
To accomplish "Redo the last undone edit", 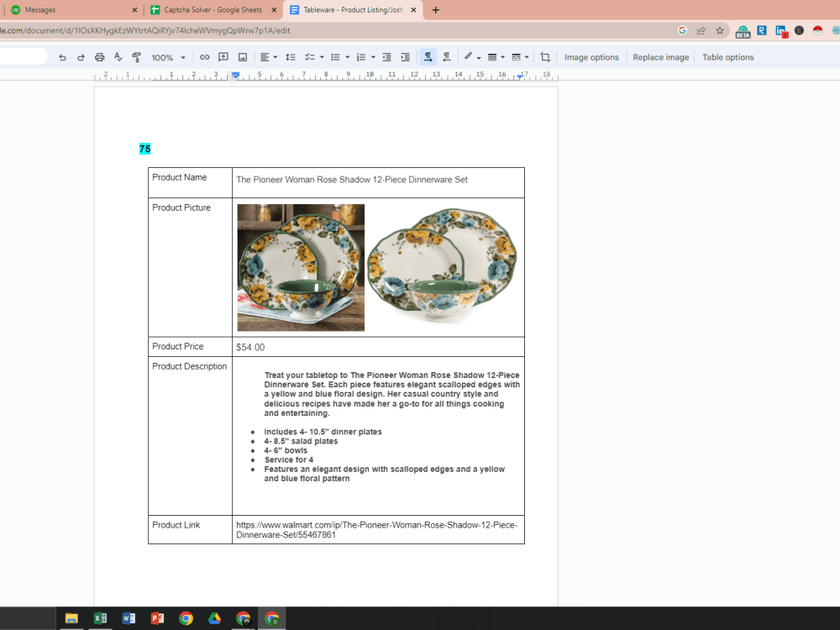I will [x=81, y=57].
